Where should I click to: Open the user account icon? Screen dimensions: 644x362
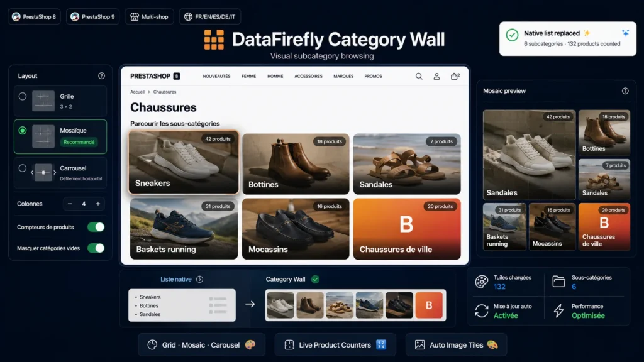(x=436, y=76)
